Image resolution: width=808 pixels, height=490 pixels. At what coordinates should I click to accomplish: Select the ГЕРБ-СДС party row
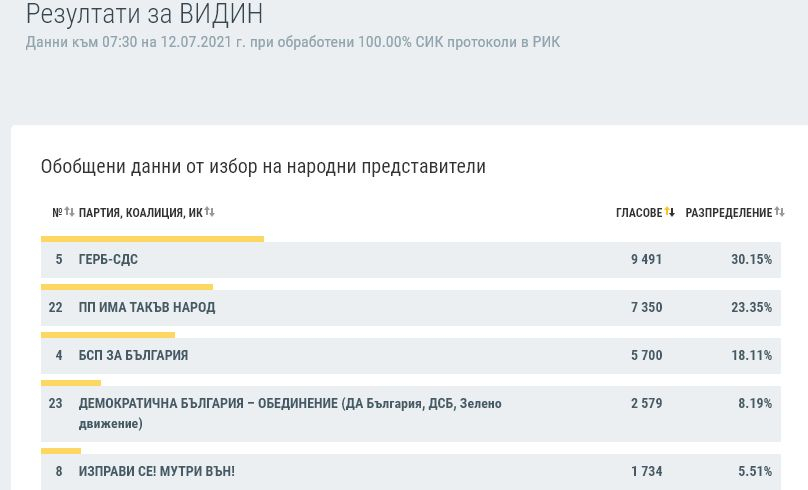(411, 260)
